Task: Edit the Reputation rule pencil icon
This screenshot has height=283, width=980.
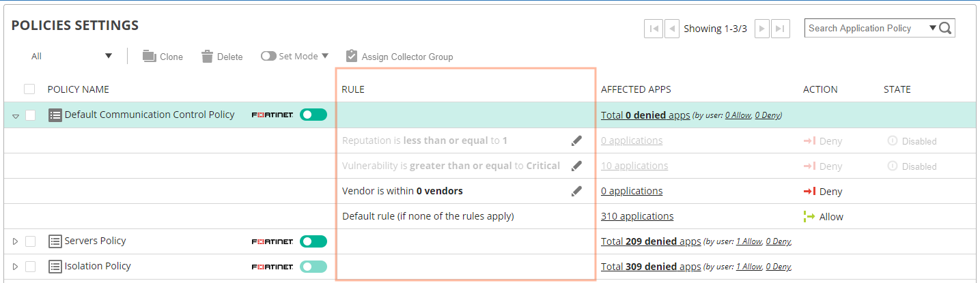Action: pyautogui.click(x=577, y=141)
